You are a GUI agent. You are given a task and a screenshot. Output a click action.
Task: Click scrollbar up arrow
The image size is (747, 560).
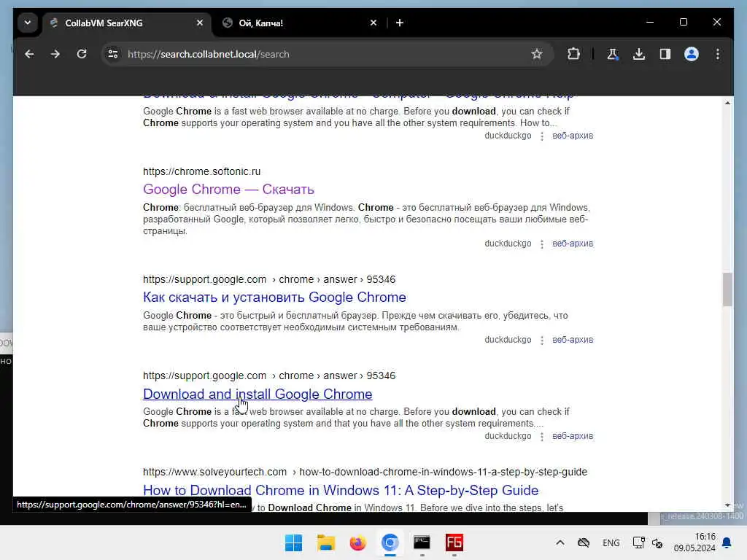(x=727, y=103)
